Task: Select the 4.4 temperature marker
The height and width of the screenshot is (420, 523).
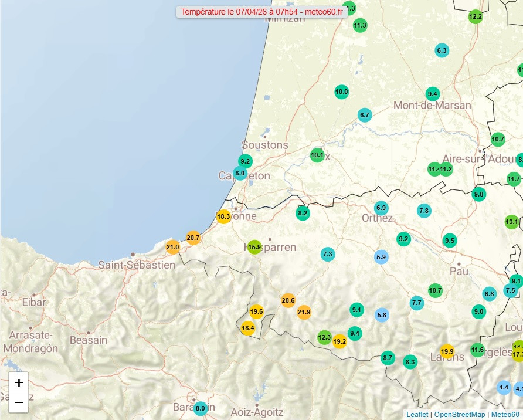Action: tap(504, 387)
